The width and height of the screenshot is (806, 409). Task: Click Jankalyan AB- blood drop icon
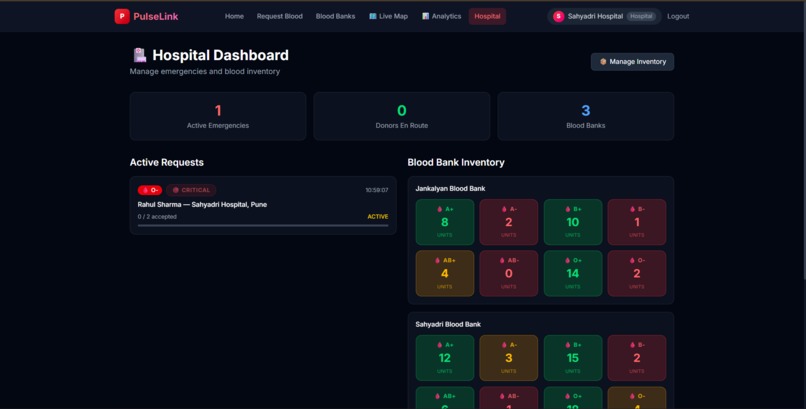coord(502,261)
